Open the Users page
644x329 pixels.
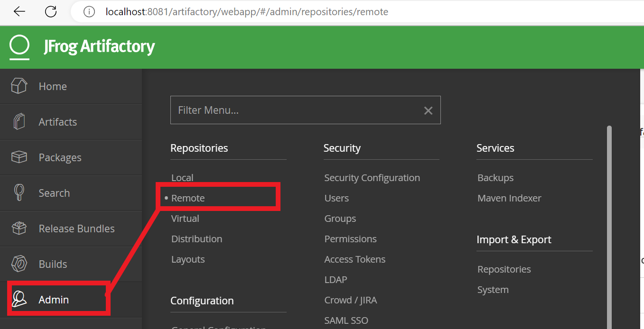coord(336,198)
